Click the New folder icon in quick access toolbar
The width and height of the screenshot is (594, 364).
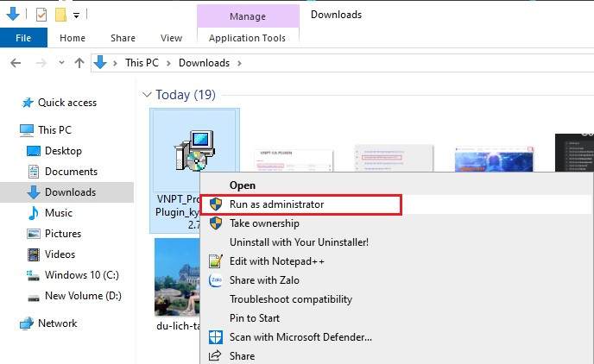click(60, 15)
